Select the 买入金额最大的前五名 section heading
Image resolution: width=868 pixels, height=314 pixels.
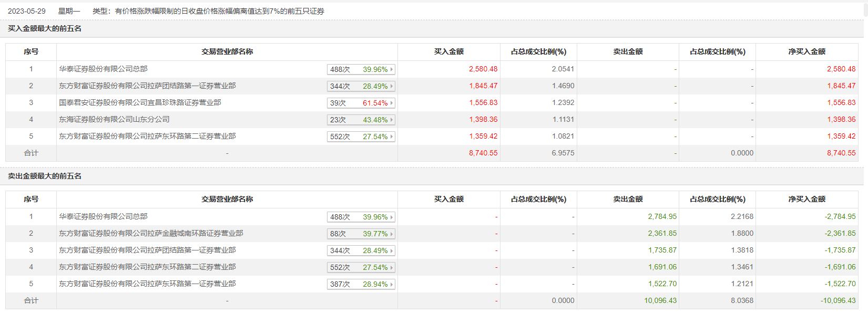[45, 28]
